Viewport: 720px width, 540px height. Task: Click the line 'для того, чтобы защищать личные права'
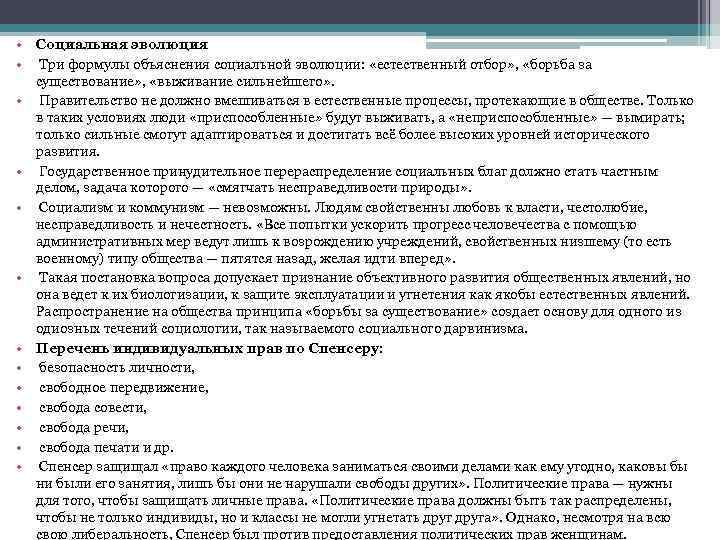354,501
